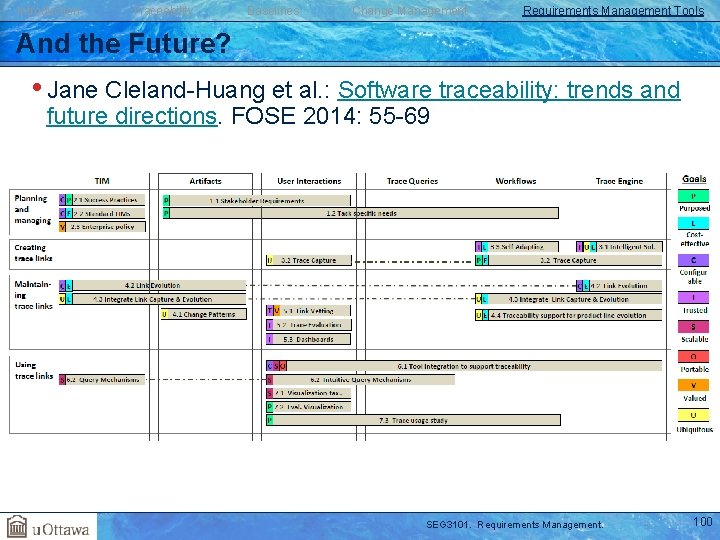Screen dimensions: 720x540
Task: Click the red O Portable legend swatch
Action: point(693,356)
